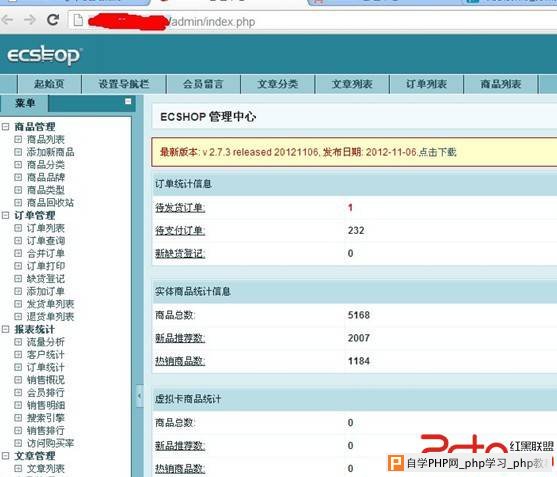
Task: Open 发货单列表 in sidebar
Action: [50, 304]
